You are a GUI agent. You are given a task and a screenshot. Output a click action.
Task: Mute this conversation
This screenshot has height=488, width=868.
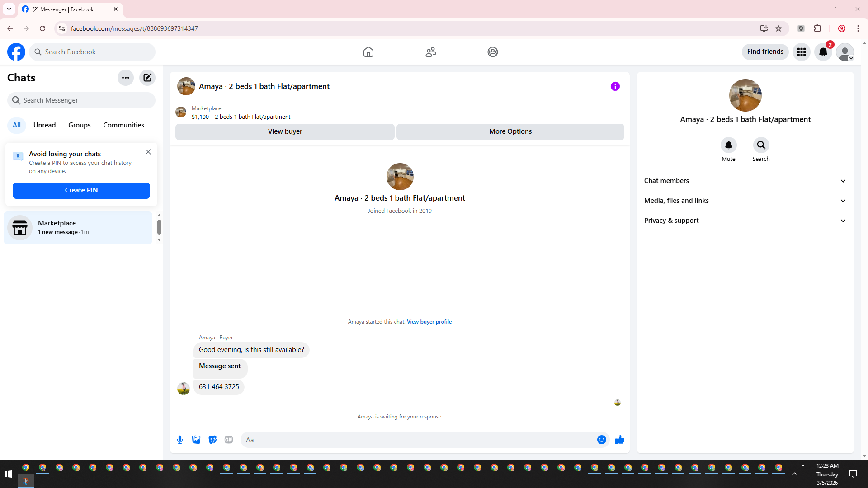pos(729,145)
